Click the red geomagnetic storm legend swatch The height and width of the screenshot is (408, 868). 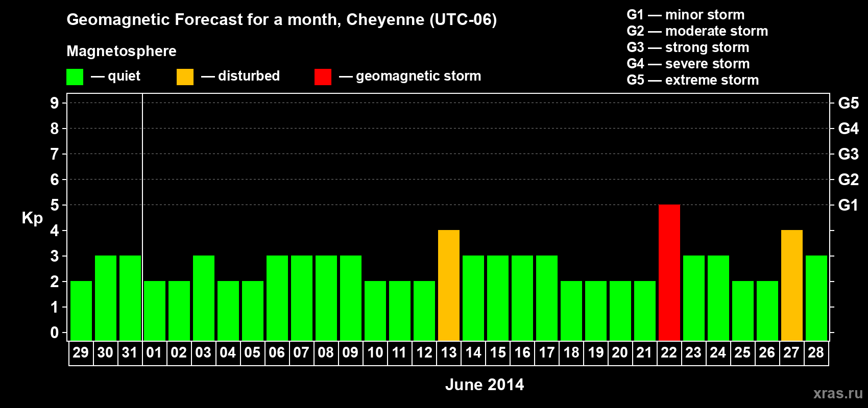(x=323, y=77)
